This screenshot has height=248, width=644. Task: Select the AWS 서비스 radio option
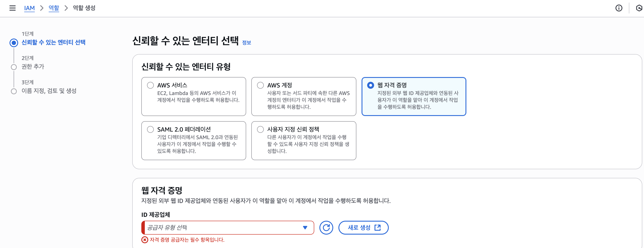150,85
